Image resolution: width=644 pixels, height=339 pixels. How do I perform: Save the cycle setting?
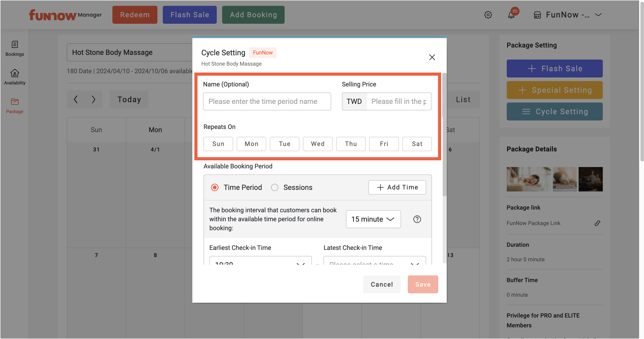pyautogui.click(x=423, y=284)
